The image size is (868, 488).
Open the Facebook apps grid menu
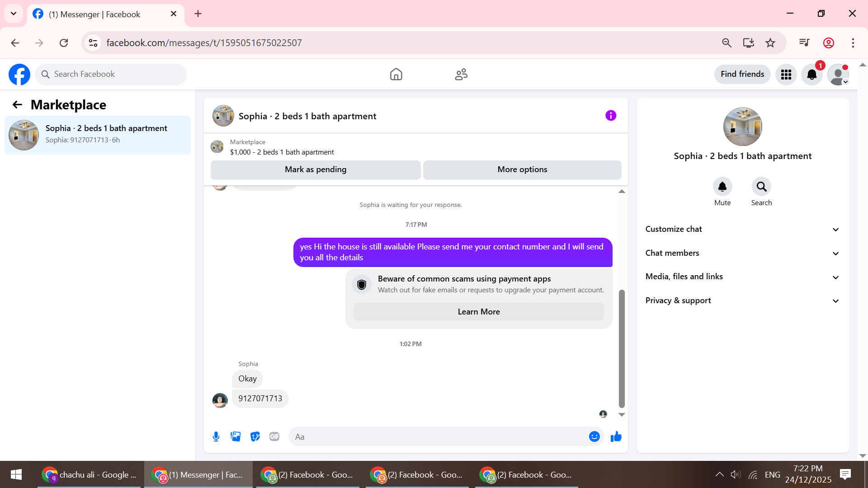786,75
